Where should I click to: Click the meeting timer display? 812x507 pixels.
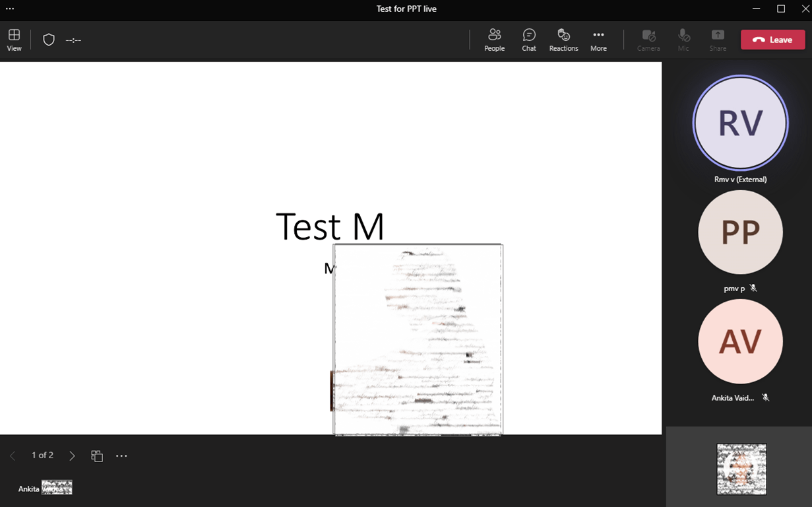[73, 40]
